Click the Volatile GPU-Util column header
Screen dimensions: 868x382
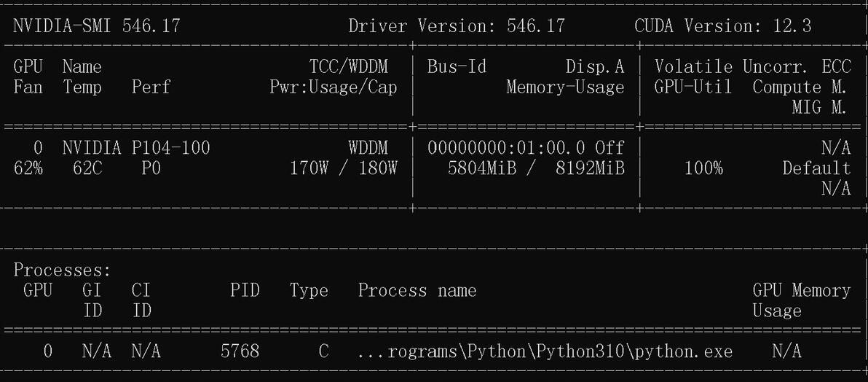tap(693, 77)
